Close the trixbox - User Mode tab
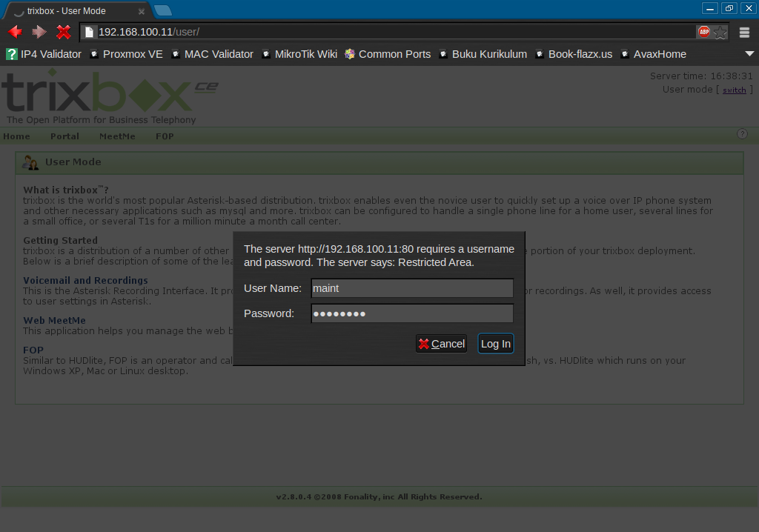Image resolution: width=759 pixels, height=532 pixels. click(142, 11)
